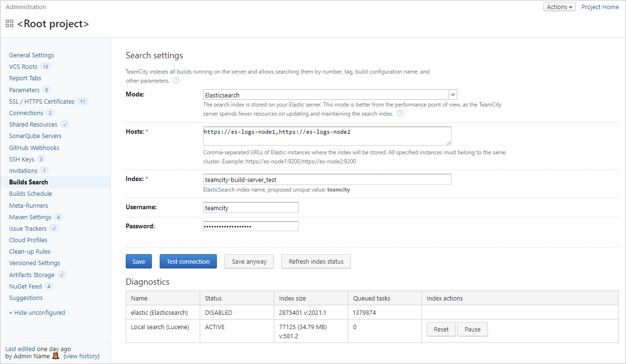
Task: Click the count badge next to SSL / HTTPS Certificates
Action: (83, 101)
